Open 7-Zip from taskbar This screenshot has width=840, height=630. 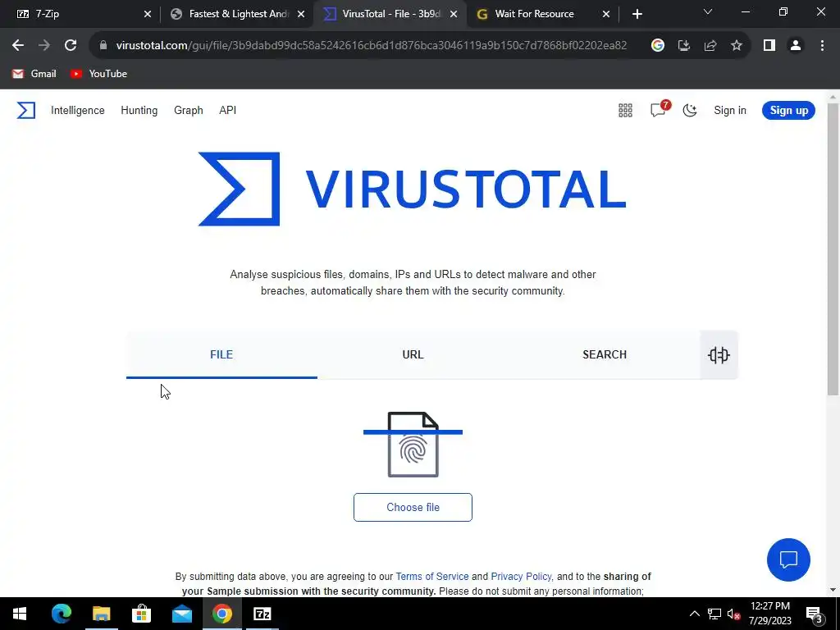tap(262, 614)
